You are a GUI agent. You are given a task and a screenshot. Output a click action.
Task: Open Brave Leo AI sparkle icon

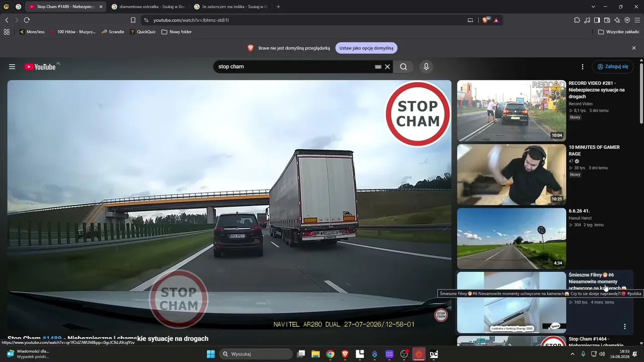617,20
